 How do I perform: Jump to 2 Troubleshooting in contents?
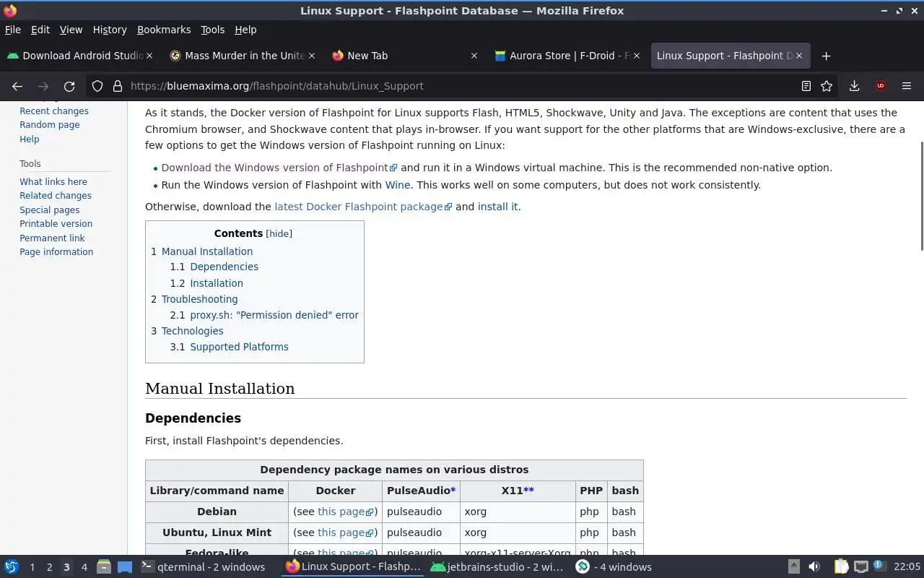pos(194,299)
